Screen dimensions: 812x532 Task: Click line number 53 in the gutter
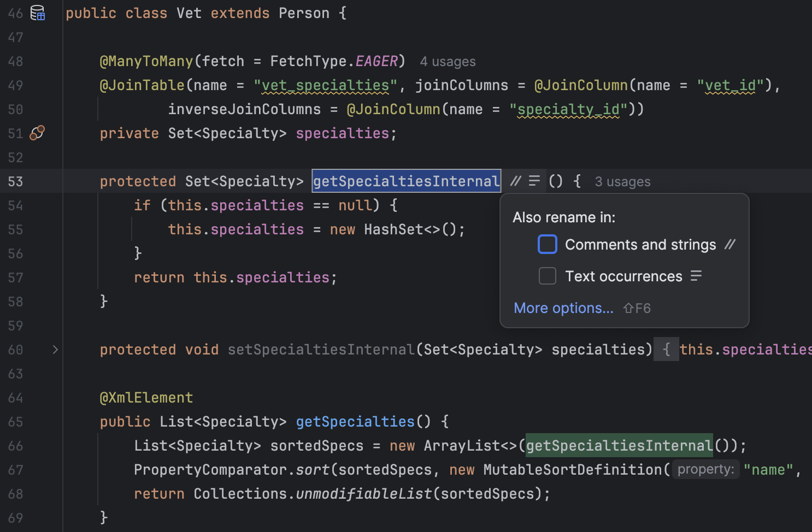15,181
